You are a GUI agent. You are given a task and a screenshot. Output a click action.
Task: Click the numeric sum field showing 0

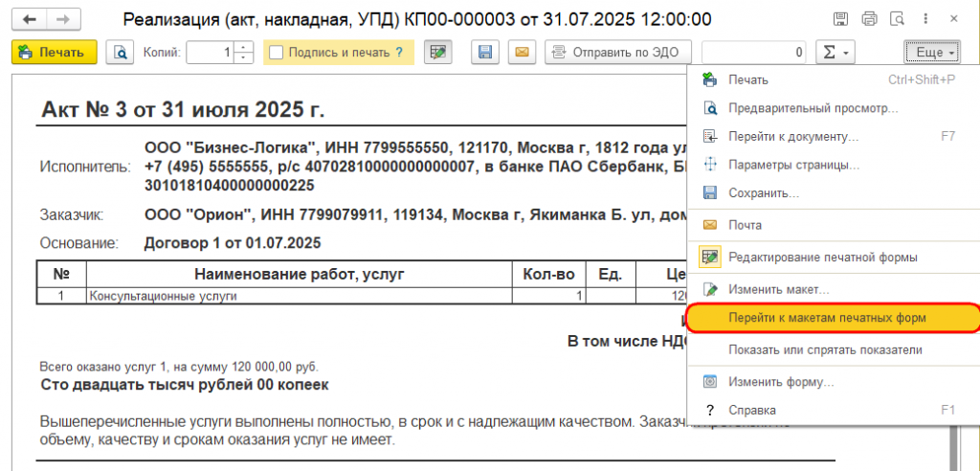[x=753, y=53]
